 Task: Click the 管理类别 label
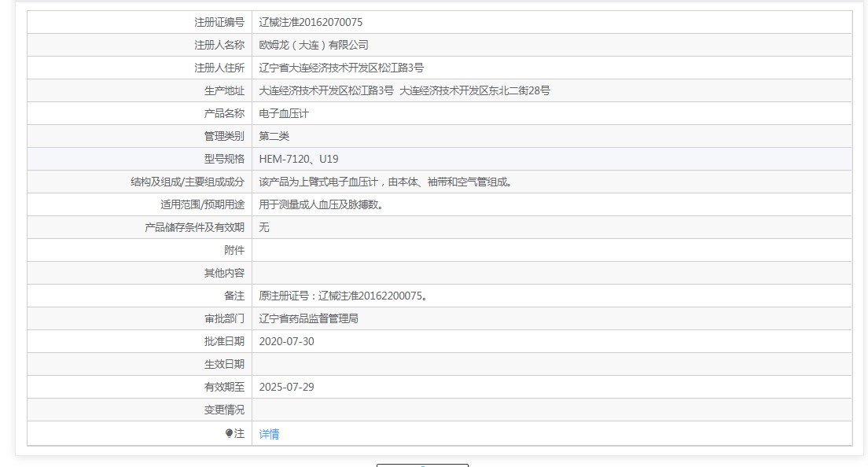click(224, 136)
